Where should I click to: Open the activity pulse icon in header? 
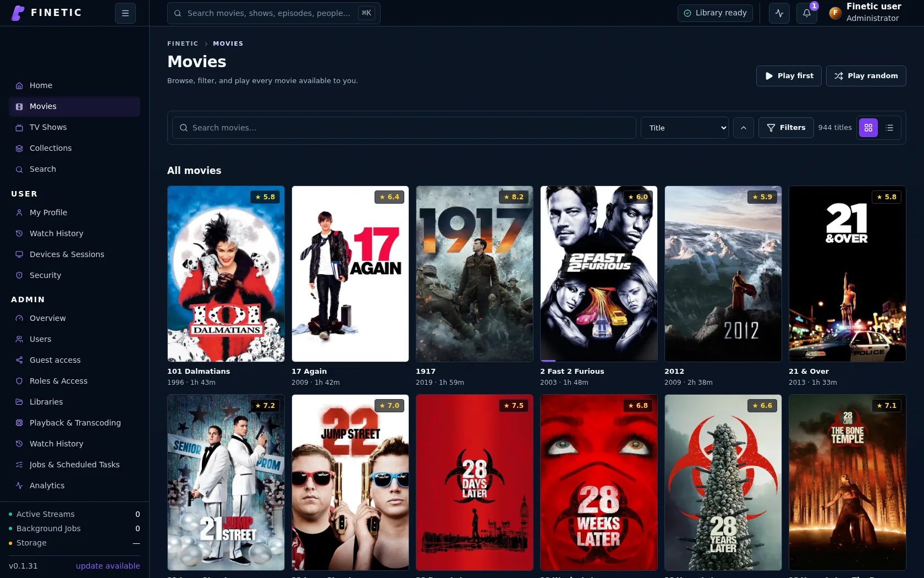pos(779,13)
